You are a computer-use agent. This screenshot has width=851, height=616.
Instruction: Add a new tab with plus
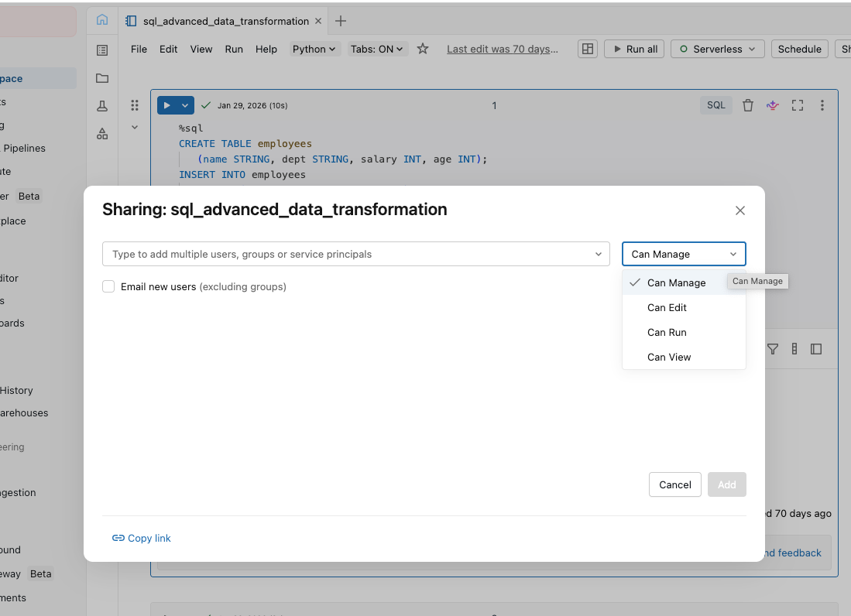click(x=340, y=21)
